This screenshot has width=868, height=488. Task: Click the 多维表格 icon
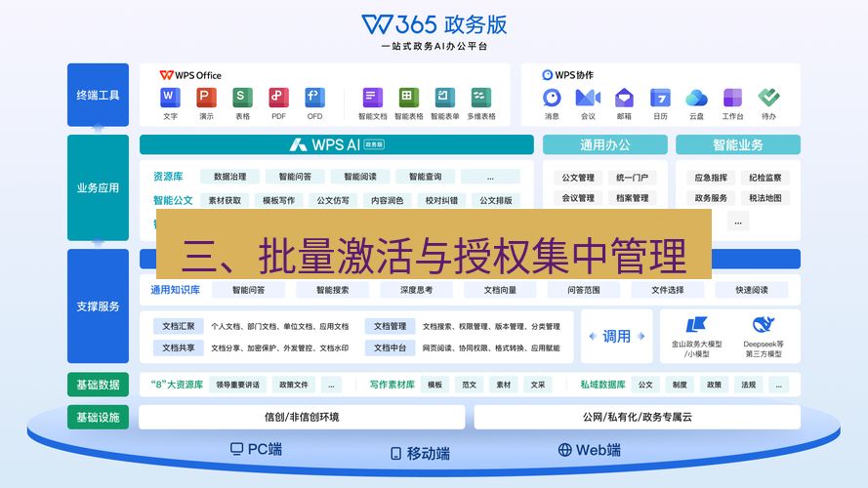(481, 98)
